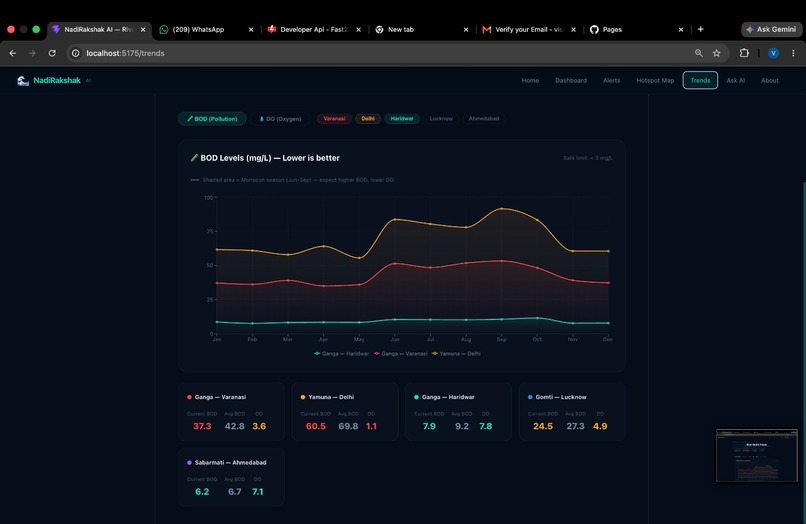Click the 'Safe limit: < 3 mg/L' text
This screenshot has height=524, width=806.
588,158
